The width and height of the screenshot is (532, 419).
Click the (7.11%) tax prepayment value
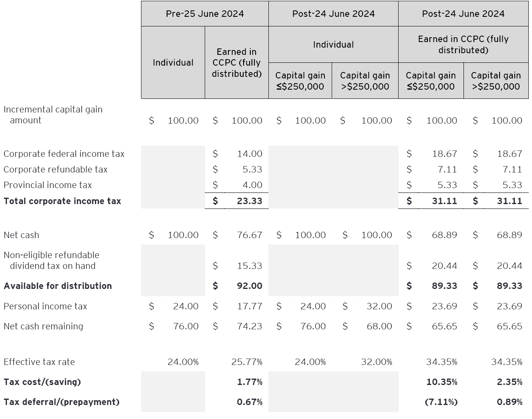441,402
